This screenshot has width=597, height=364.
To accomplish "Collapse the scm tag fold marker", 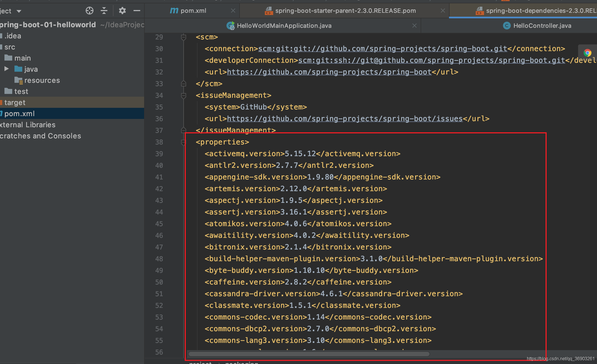I will 184,37.
